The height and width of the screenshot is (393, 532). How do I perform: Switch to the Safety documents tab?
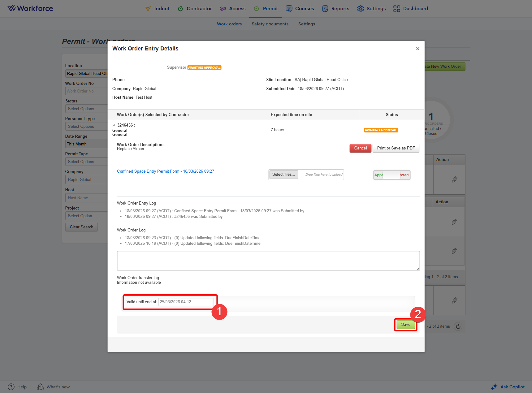[x=270, y=24]
